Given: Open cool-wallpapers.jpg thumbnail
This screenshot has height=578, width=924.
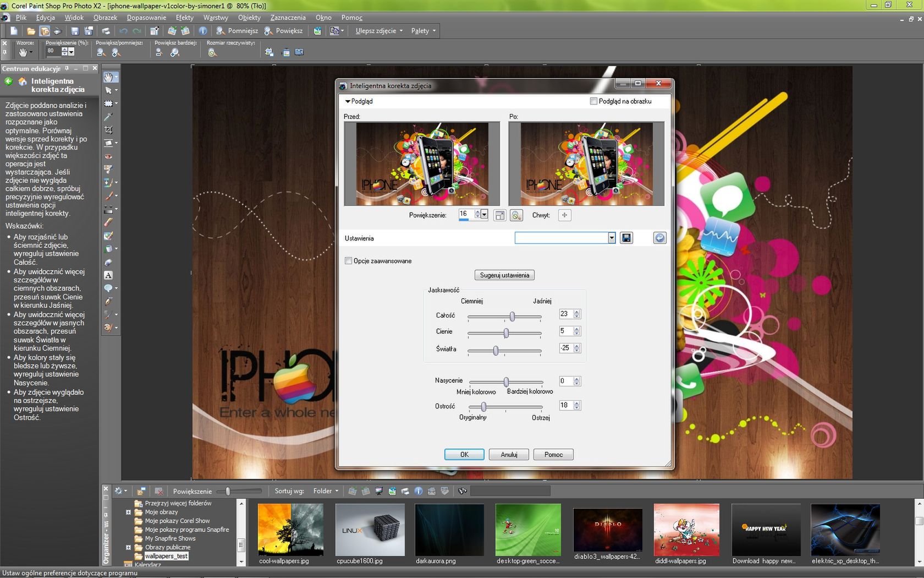Looking at the screenshot, I should pyautogui.click(x=290, y=530).
